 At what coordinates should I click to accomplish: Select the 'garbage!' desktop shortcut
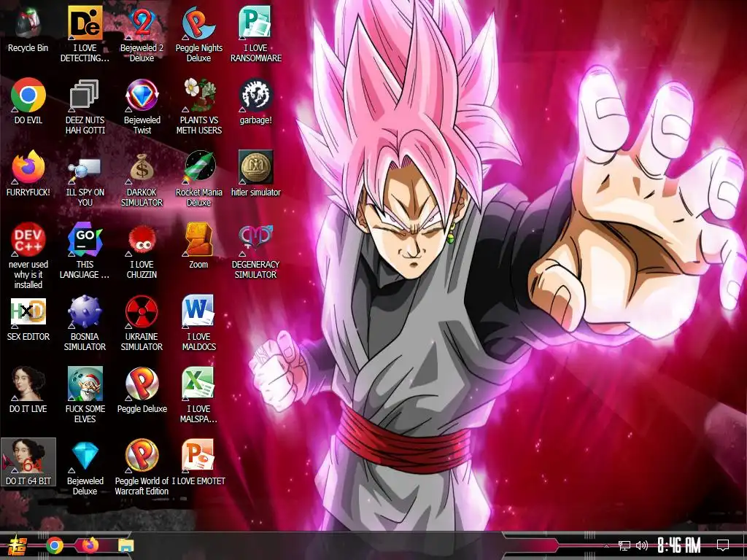(x=256, y=101)
